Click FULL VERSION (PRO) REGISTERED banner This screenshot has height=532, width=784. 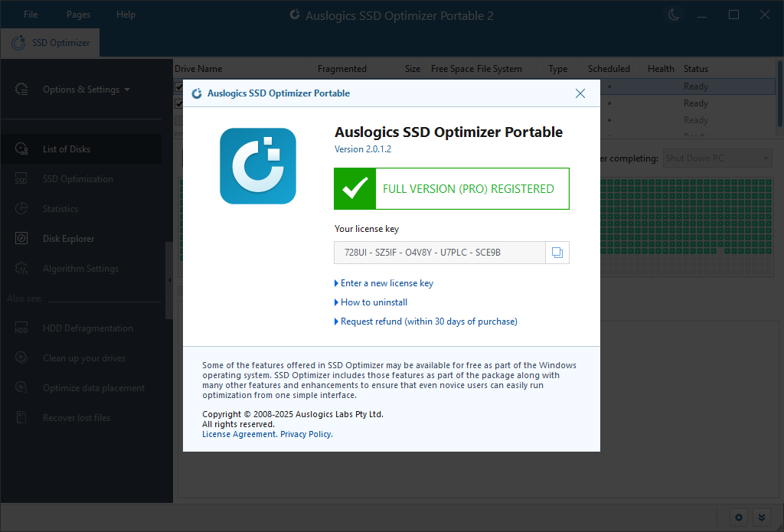coord(452,188)
